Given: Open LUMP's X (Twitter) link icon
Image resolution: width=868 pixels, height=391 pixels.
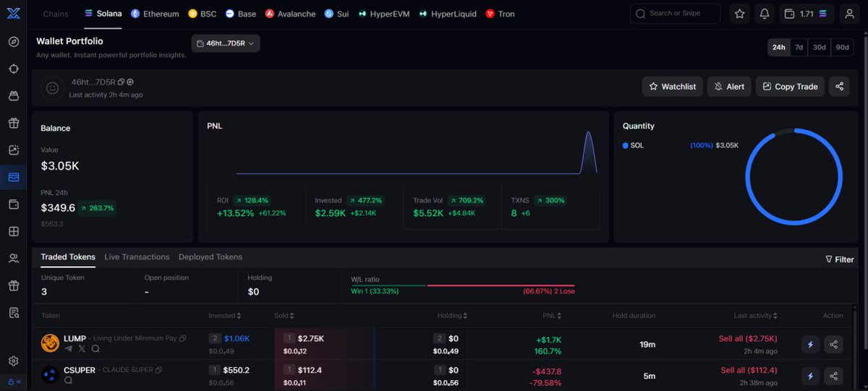Looking at the screenshot, I should [x=82, y=348].
